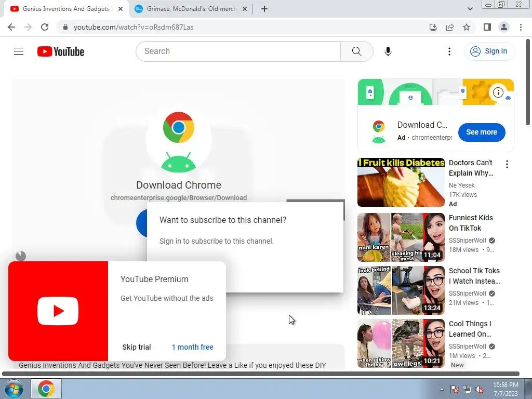
Task: Select 1 month free offer
Action: tap(192, 347)
